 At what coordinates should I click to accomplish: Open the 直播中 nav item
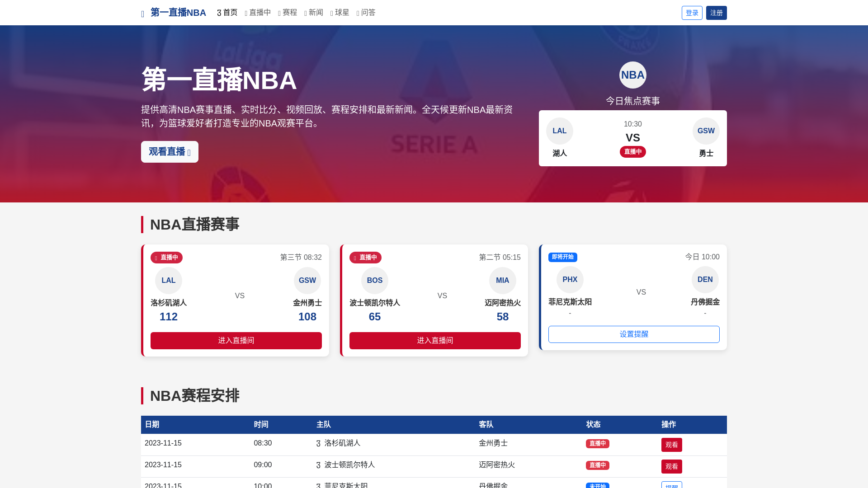[258, 13]
